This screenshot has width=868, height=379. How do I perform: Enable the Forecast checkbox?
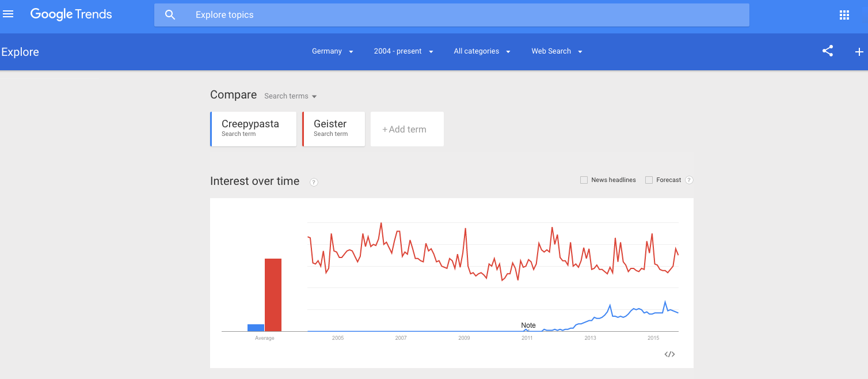649,180
